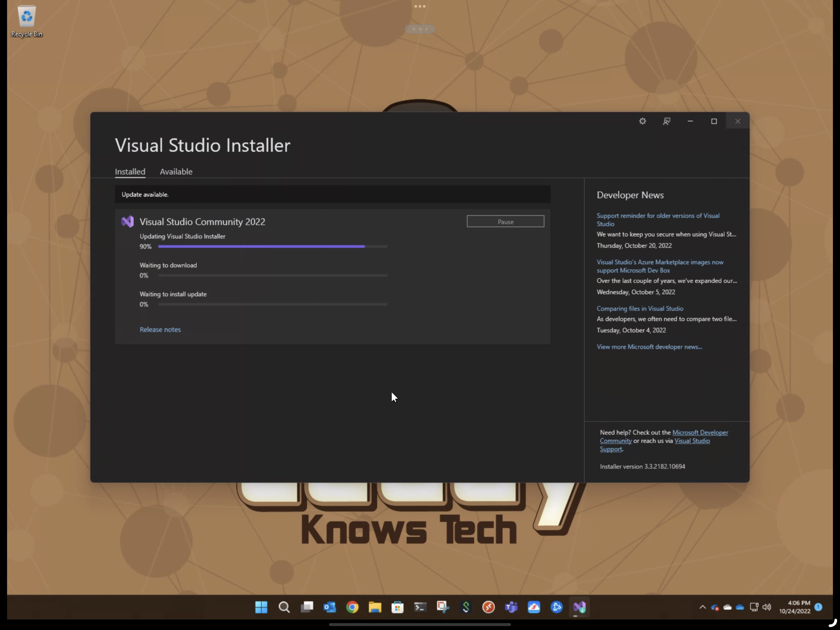This screenshot has height=630, width=840.
Task: Open 'Comparing files in Visual Studio' article
Action: point(640,308)
